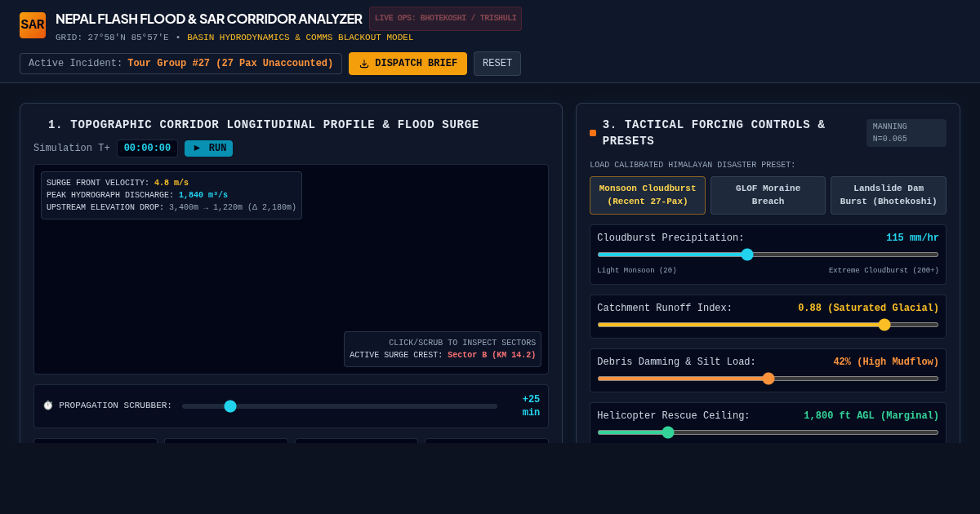This screenshot has height=514, width=980.
Task: Click 'ACTIVE SURGE CREST: Sector B (KM 14.2)'
Action: click(x=443, y=355)
